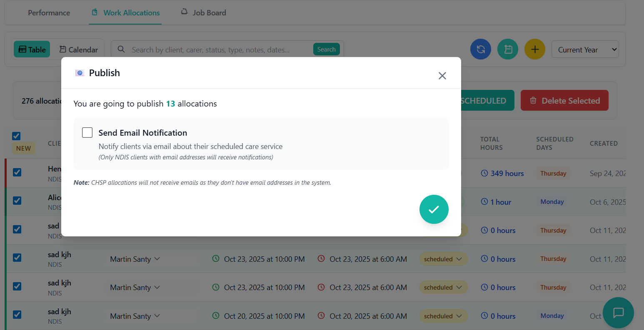Confirm publish with the green checkmark button
This screenshot has width=644, height=330.
tap(434, 209)
